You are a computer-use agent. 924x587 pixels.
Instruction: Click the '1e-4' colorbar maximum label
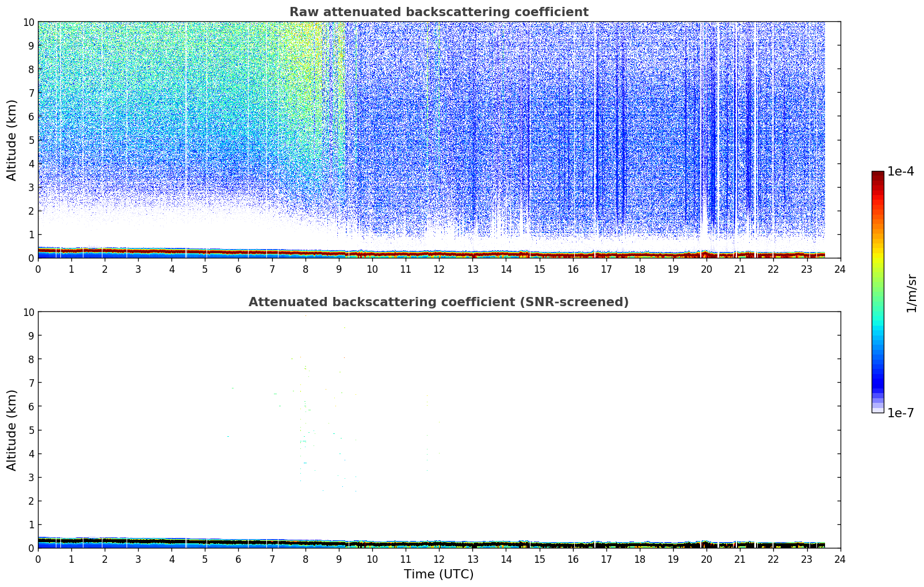tap(900, 171)
